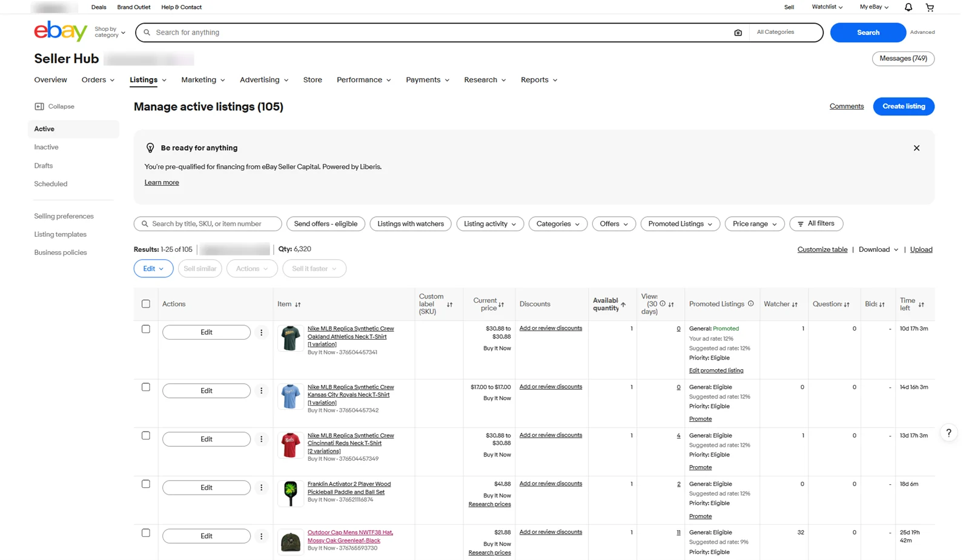Check the Oakland Athletics listing checkbox
Viewport: 969px width, 560px height.
(x=146, y=329)
